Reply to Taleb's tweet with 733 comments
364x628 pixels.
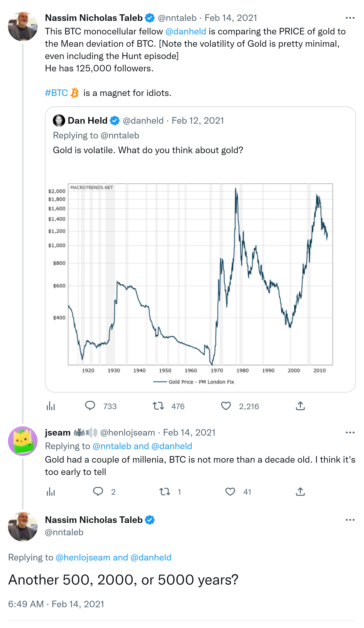tap(90, 406)
